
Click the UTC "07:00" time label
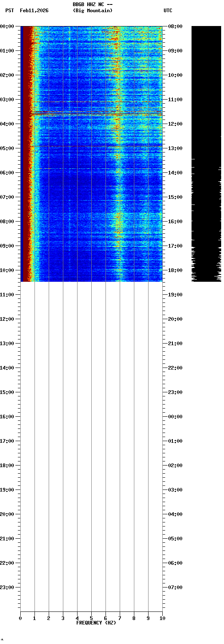click(175, 587)
